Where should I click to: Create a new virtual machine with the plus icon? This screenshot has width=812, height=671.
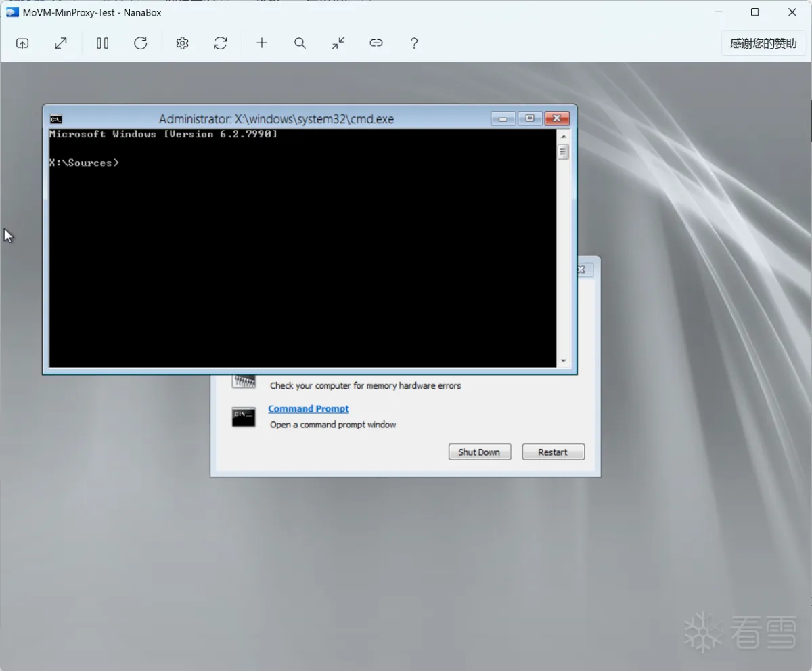tap(262, 43)
